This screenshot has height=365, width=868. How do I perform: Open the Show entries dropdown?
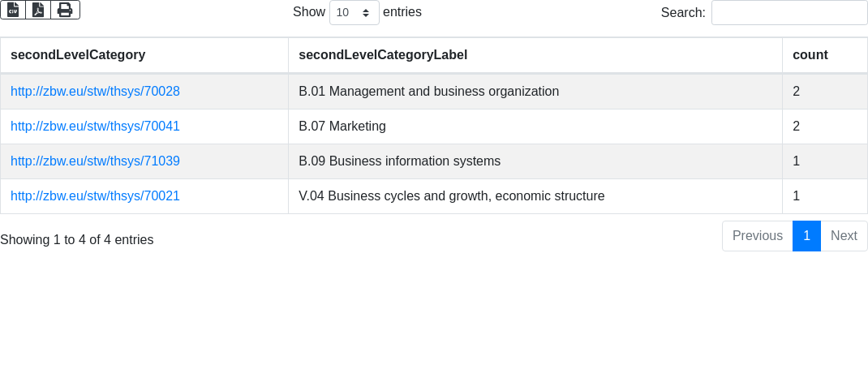(x=354, y=13)
